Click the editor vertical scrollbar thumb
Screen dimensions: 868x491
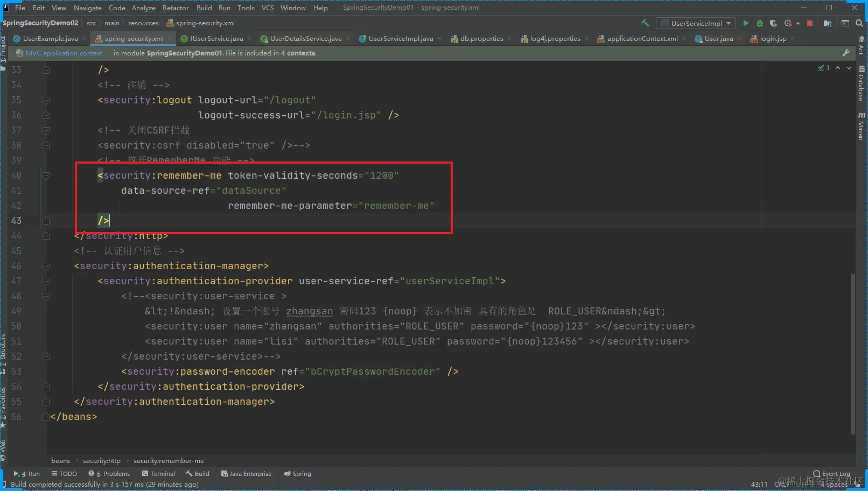852,354
